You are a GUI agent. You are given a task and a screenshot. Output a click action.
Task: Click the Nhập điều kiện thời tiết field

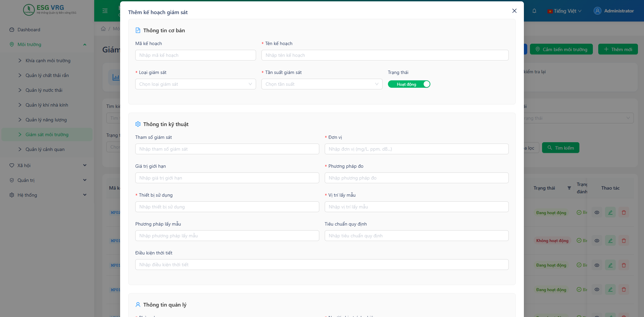pyautogui.click(x=322, y=265)
